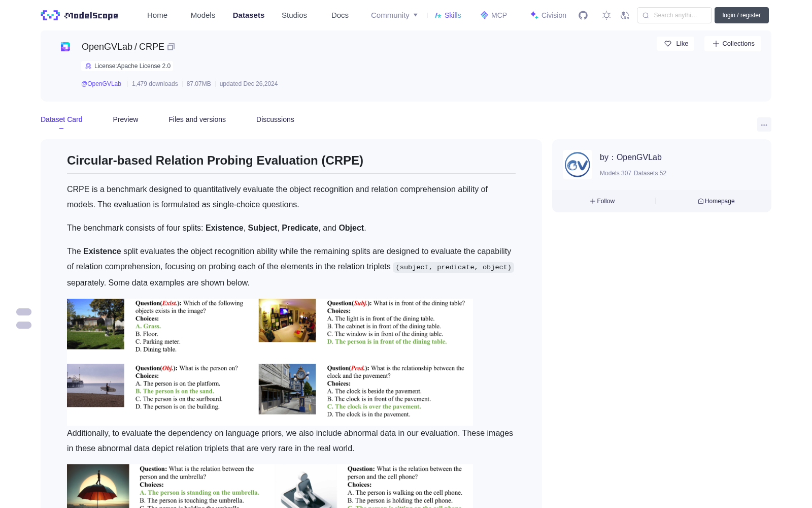Image resolution: width=812 pixels, height=508 pixels.
Task: Open the floating side panel handle
Action: (24, 319)
